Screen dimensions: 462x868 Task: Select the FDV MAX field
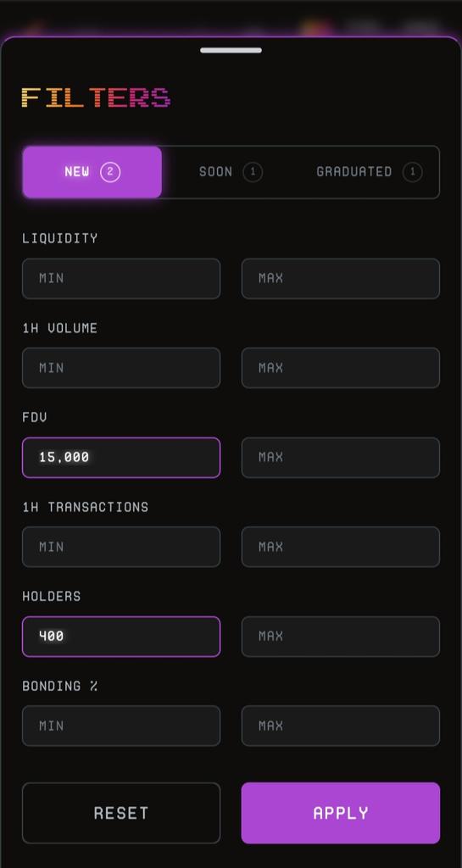[341, 457]
